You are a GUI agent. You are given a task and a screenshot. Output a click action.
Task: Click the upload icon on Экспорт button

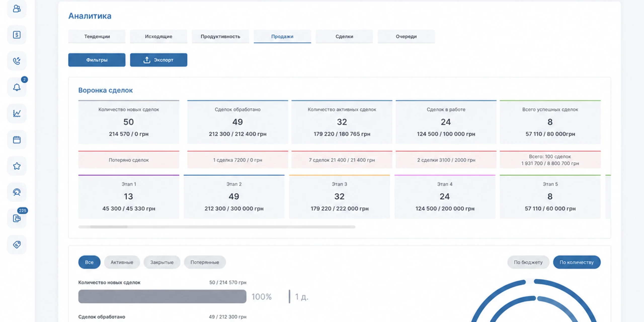coord(147,60)
